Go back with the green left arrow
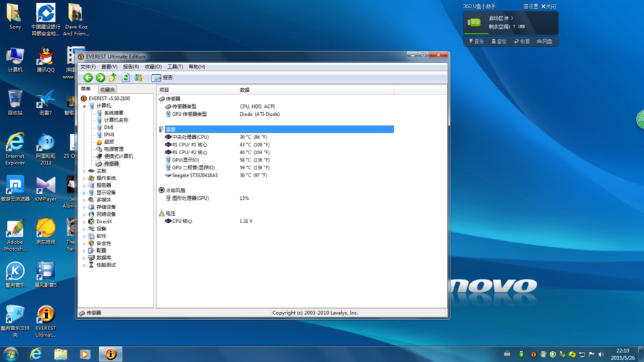Viewport: 644px width, 362px height. pyautogui.click(x=88, y=77)
